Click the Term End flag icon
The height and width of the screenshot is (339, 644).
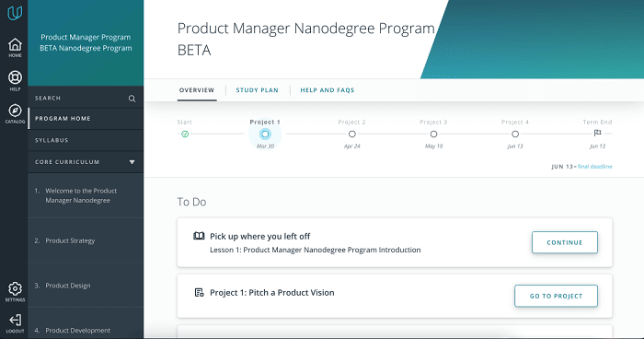(x=598, y=133)
